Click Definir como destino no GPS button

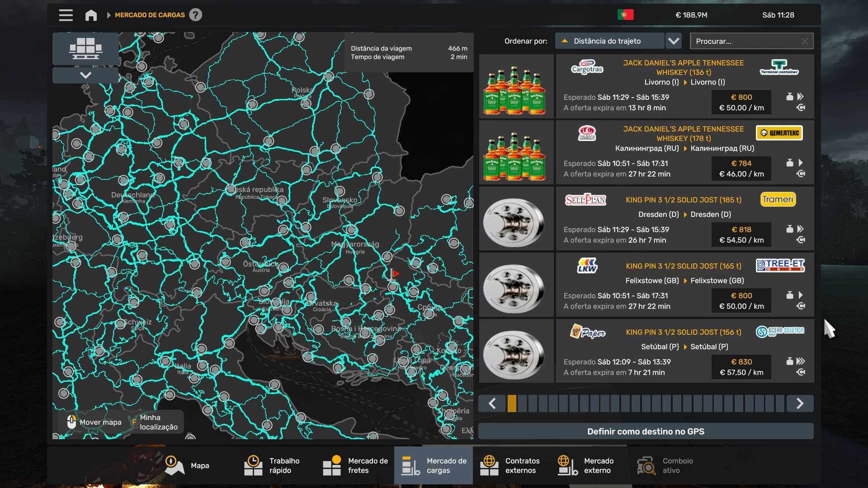point(646,432)
